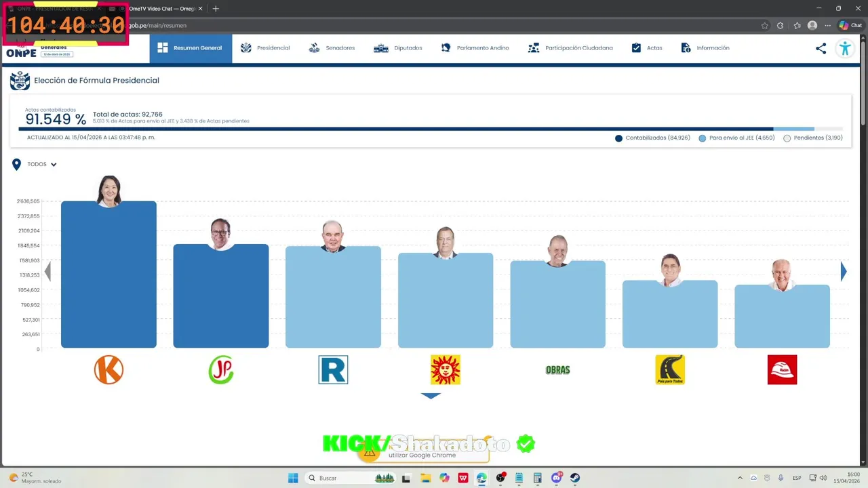Screen dimensions: 868x488
Task: Open File Explorer from taskbar
Action: [x=426, y=478]
